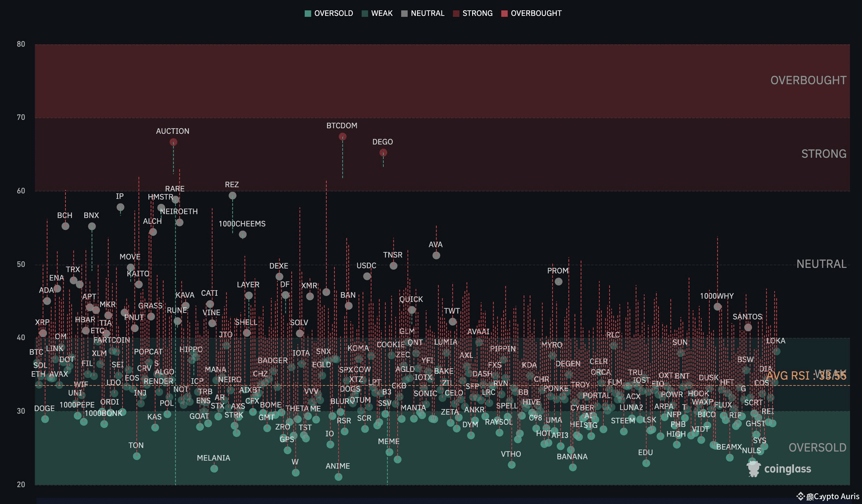Select the BANANA data point marker

click(573, 467)
